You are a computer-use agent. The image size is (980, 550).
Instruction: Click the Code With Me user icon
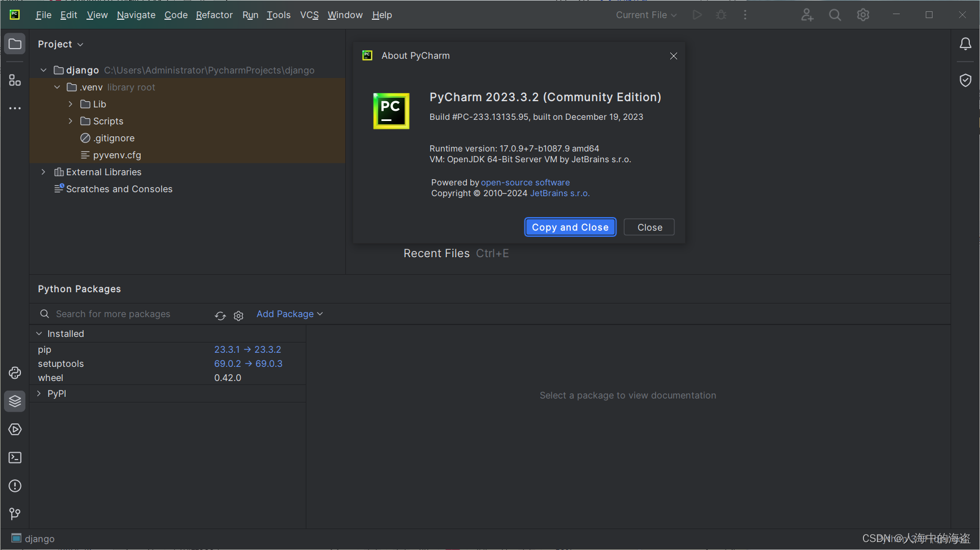click(807, 15)
